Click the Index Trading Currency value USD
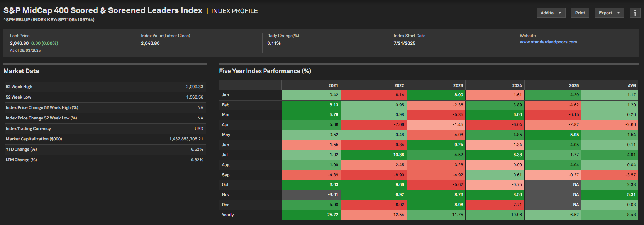Viewport: 644px width, 225px height. click(x=199, y=129)
